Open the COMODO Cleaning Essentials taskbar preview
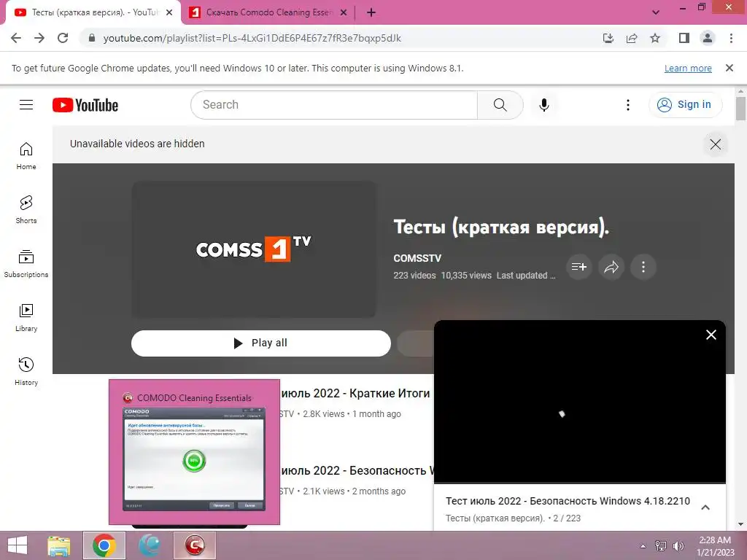Screen dimensions: 747x560 click(x=194, y=452)
